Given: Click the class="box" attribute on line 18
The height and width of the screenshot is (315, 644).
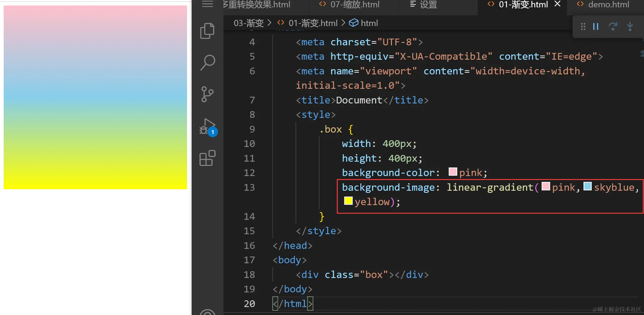Looking at the screenshot, I should tap(356, 275).
